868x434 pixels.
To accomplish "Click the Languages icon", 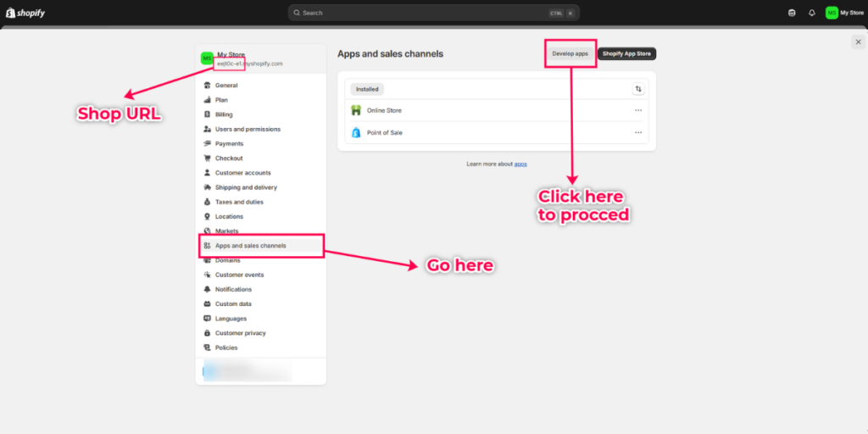I will [207, 319].
